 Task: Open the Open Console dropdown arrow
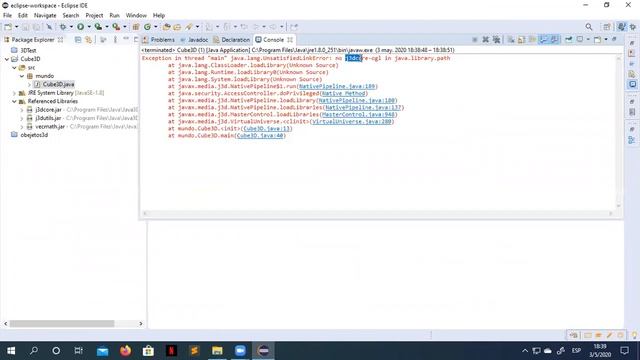point(606,40)
